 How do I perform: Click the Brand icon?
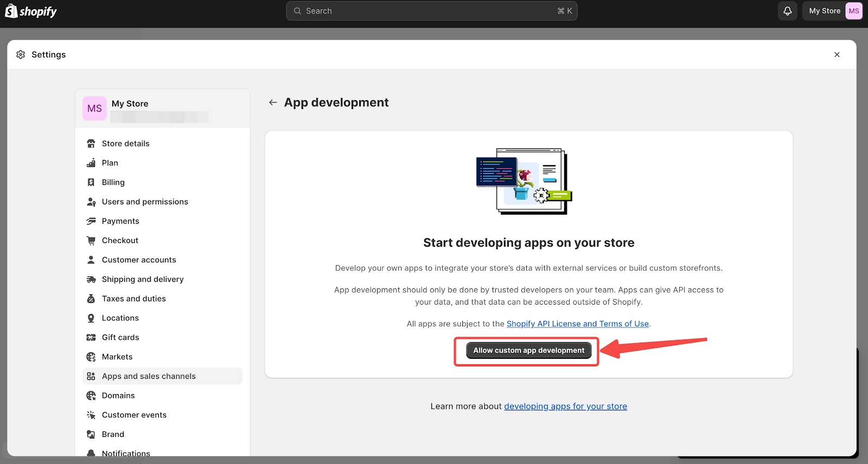tap(91, 434)
